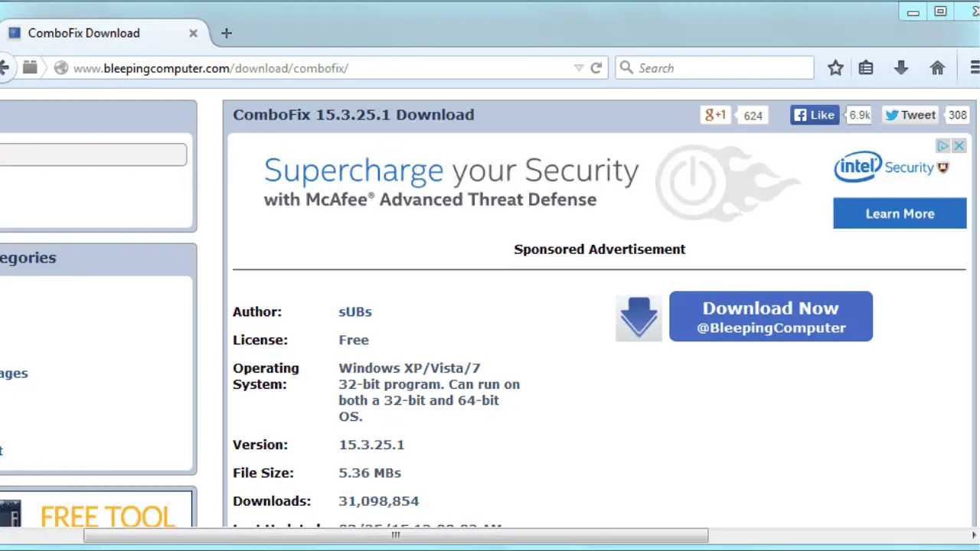Open the downloads arrow icon
The width and height of the screenshot is (980, 551).
point(901,68)
